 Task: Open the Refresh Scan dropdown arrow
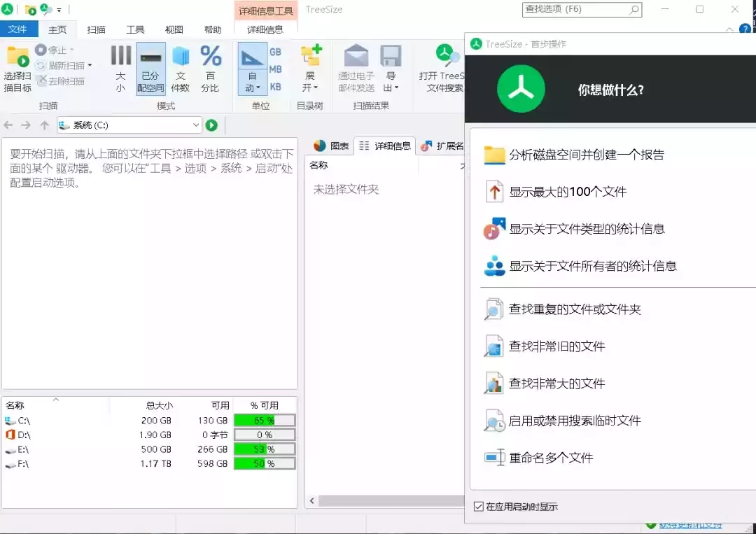click(x=90, y=66)
